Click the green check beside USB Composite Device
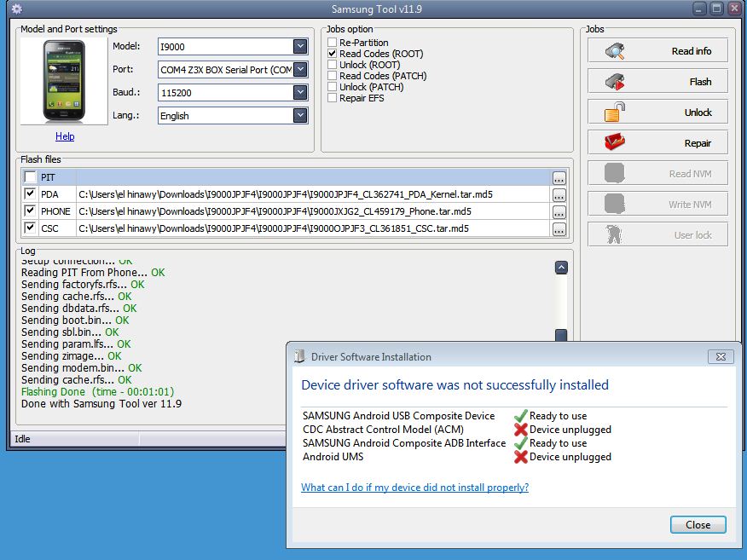 click(521, 416)
